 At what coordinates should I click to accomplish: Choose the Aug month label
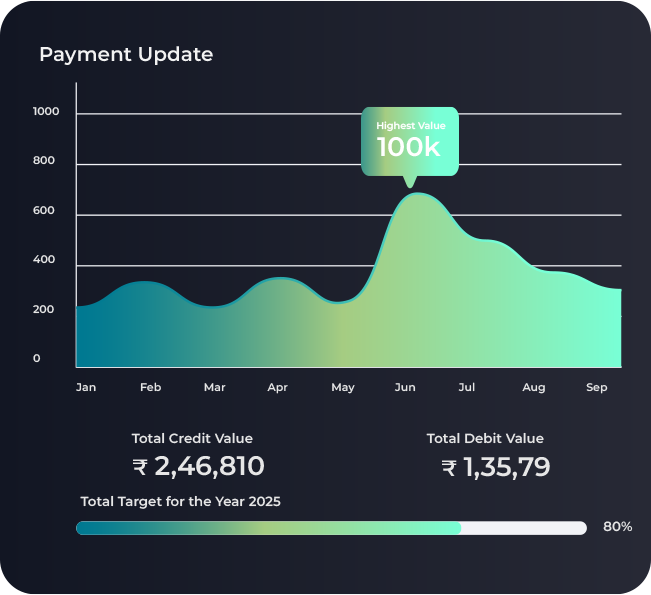coord(534,387)
